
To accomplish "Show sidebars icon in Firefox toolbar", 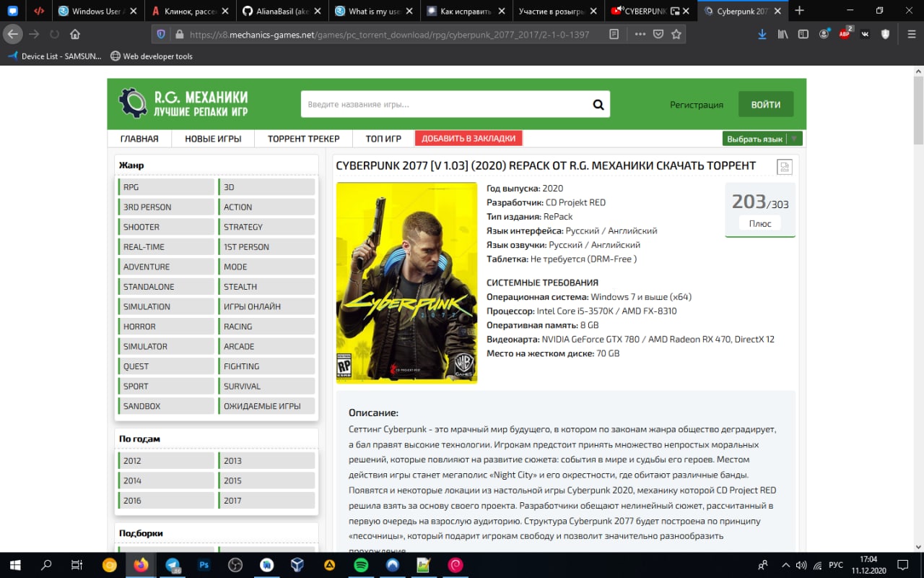I will pos(803,34).
